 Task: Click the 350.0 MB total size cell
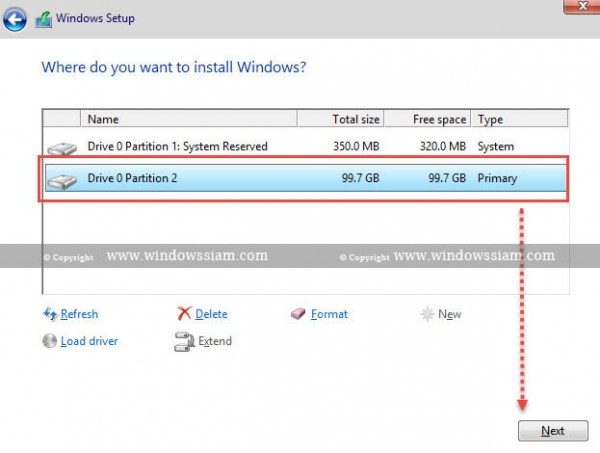click(x=356, y=146)
